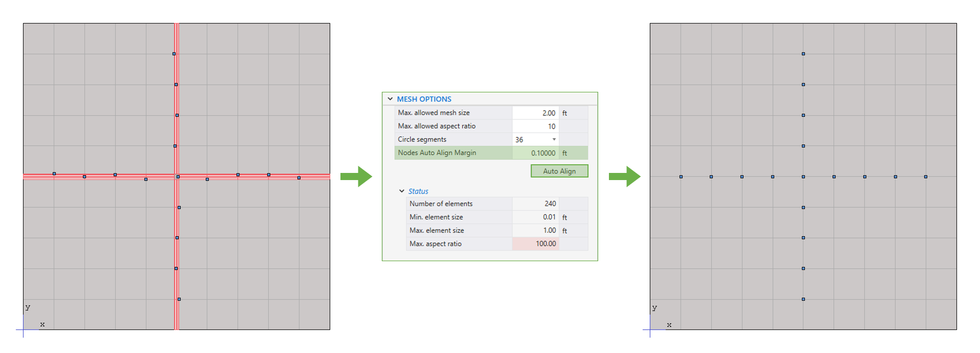Select leftmost aligned node in right grid
Viewport: 980px width, 353px height.
681,176
